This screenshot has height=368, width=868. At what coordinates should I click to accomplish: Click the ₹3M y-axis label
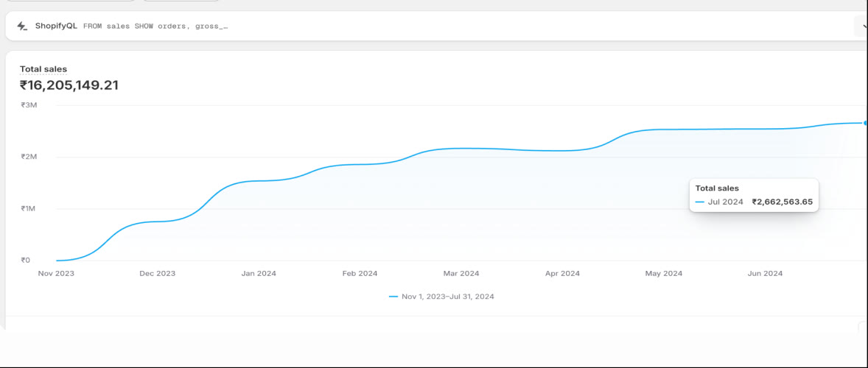click(29, 105)
